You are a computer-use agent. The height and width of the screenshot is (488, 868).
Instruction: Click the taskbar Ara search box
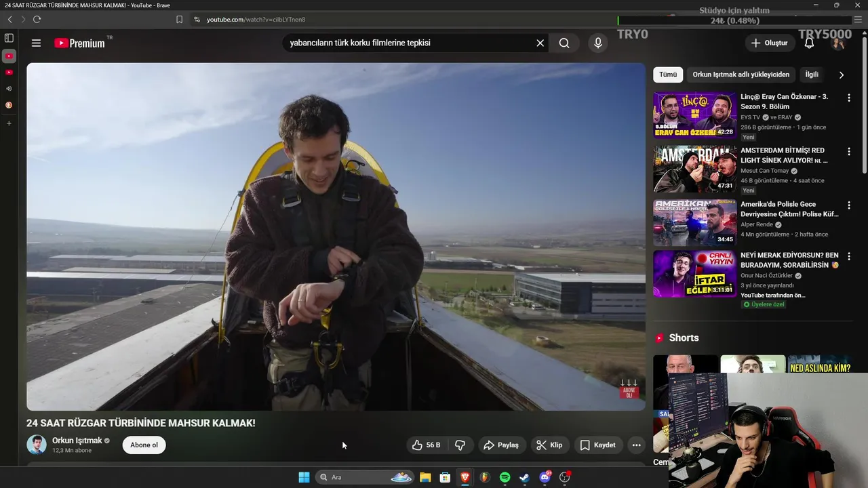click(x=365, y=477)
